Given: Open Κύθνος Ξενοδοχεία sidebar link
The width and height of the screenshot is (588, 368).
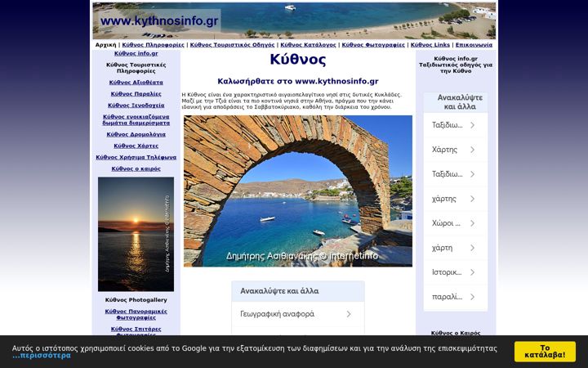Looking at the screenshot, I should point(136,105).
